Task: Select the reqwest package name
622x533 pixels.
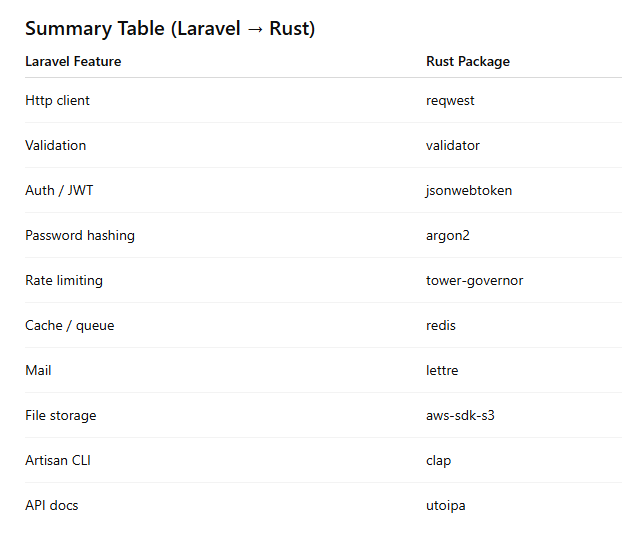Action: tap(450, 100)
